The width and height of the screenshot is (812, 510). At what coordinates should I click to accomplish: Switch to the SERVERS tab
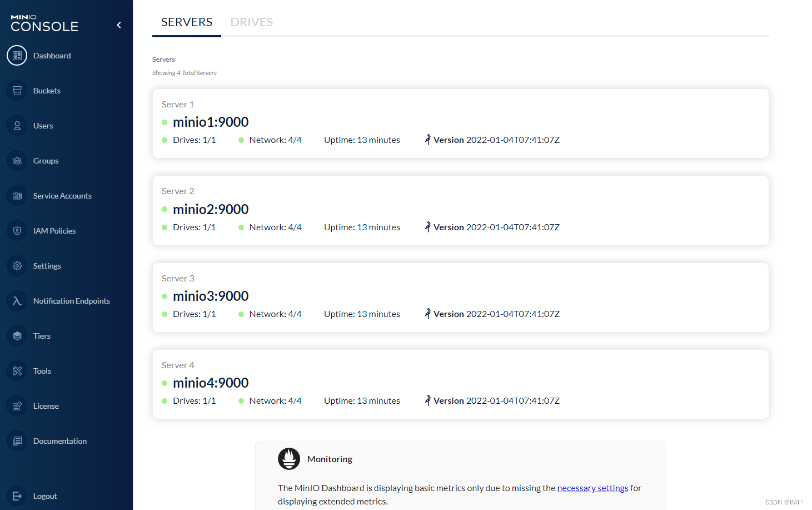(x=187, y=22)
